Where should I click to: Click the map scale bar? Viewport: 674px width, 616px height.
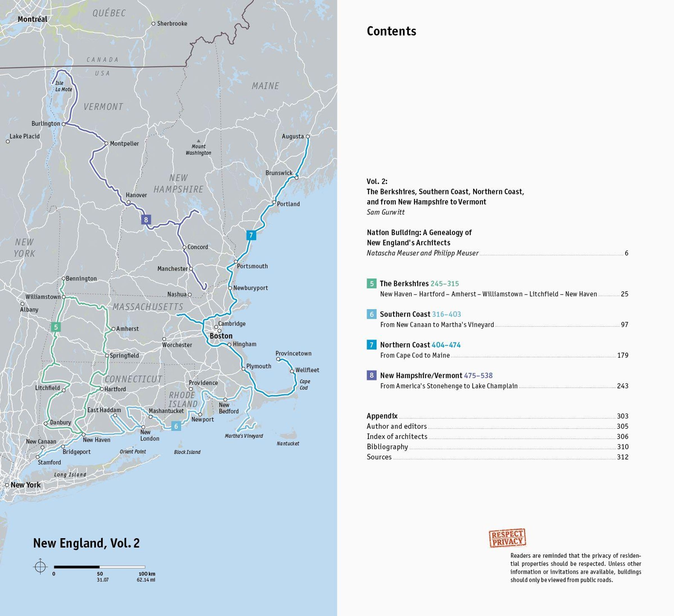pos(99,567)
